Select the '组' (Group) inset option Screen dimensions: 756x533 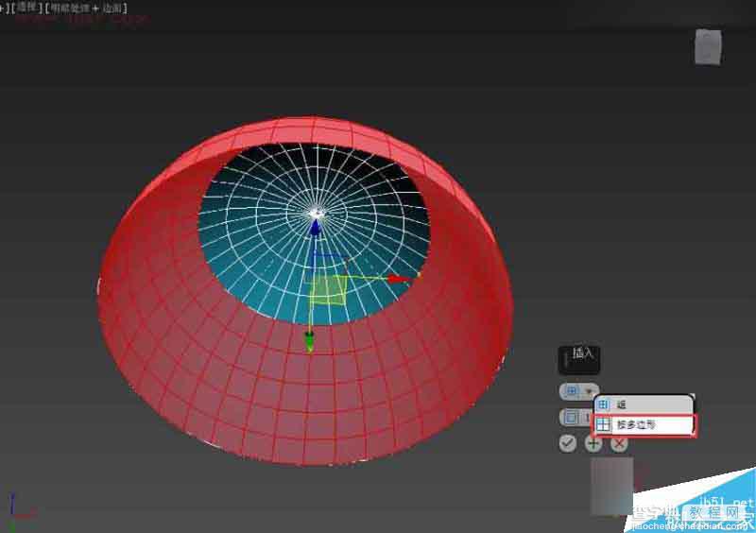(x=644, y=404)
